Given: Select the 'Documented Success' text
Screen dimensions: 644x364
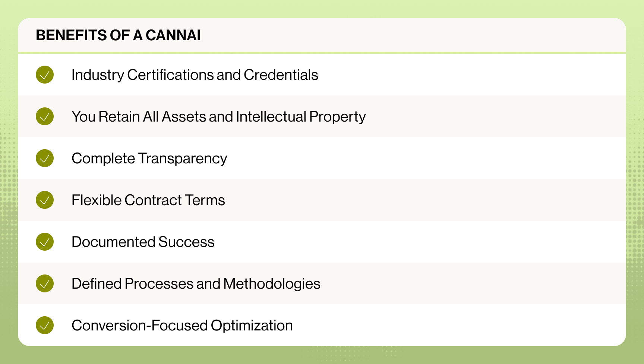Looking at the screenshot, I should point(143,242).
